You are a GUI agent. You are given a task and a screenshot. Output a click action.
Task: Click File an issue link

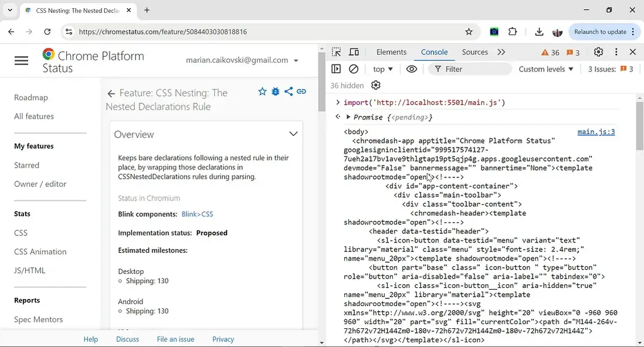coord(175,339)
